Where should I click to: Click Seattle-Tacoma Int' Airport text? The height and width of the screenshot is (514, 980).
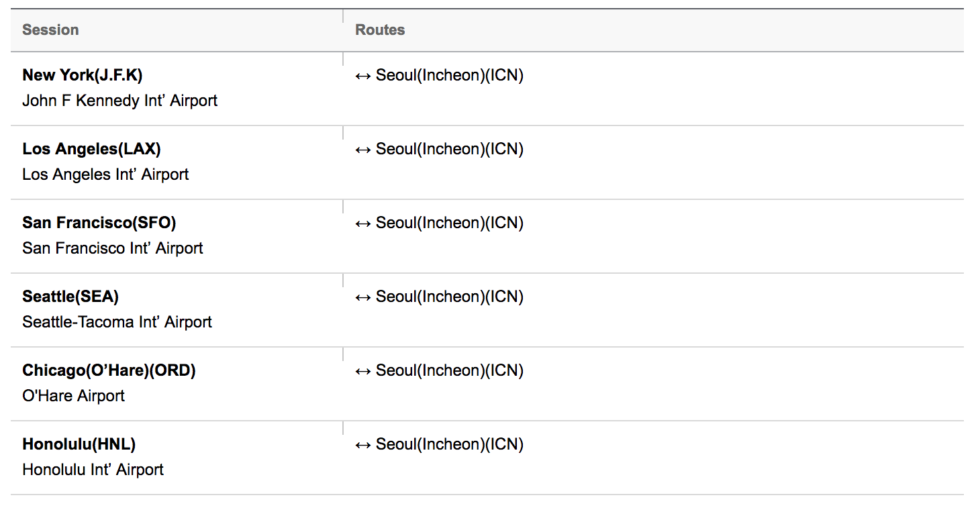pos(117,322)
